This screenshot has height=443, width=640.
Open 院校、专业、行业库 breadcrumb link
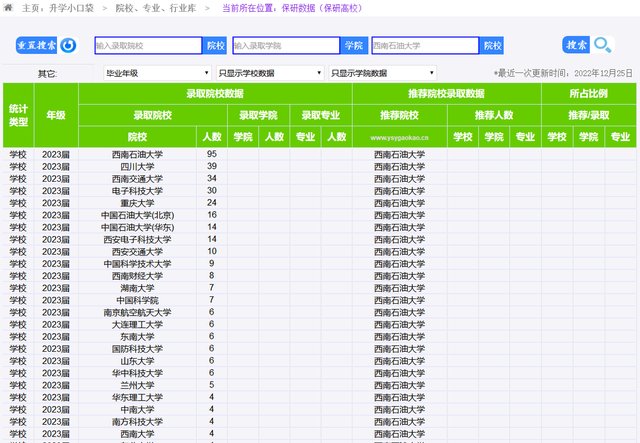pos(156,8)
